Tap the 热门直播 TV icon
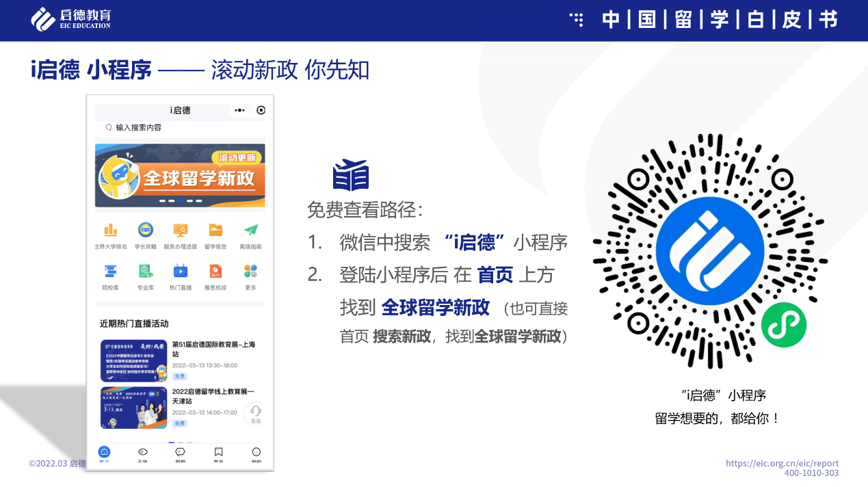This screenshot has width=868, height=487. [181, 271]
